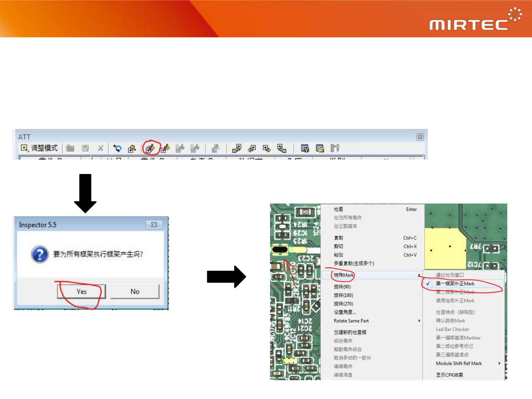Click the X delete icon in ATT toolbar
The image size is (532, 399).
100,149
